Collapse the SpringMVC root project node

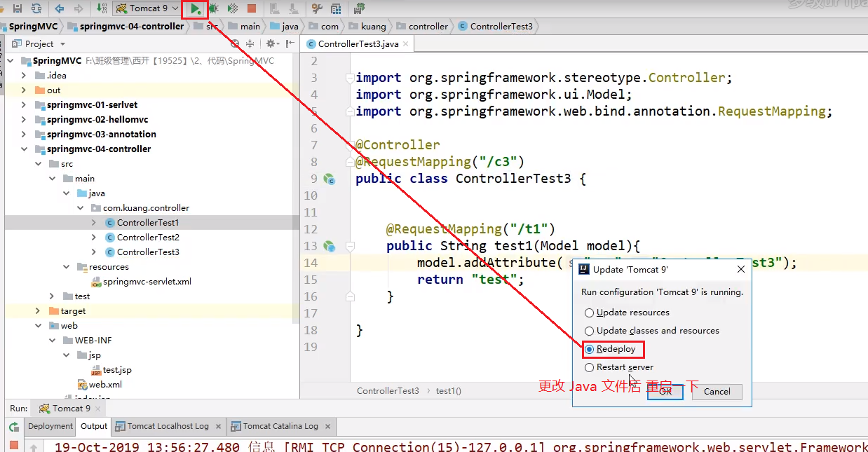click(12, 60)
